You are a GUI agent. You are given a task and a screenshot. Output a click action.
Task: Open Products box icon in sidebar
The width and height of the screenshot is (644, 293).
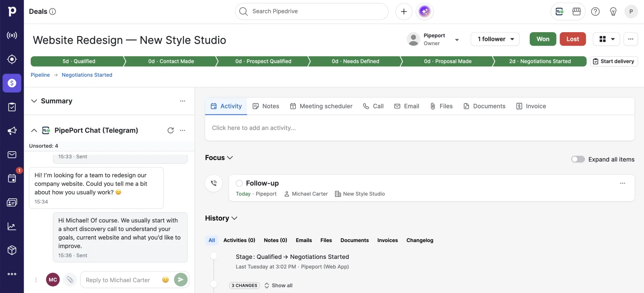tap(12, 250)
